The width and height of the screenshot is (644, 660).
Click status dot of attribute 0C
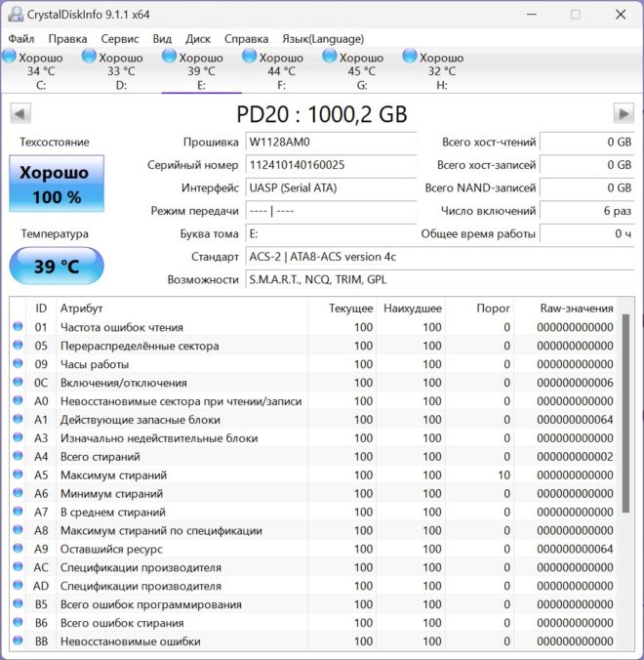(18, 382)
